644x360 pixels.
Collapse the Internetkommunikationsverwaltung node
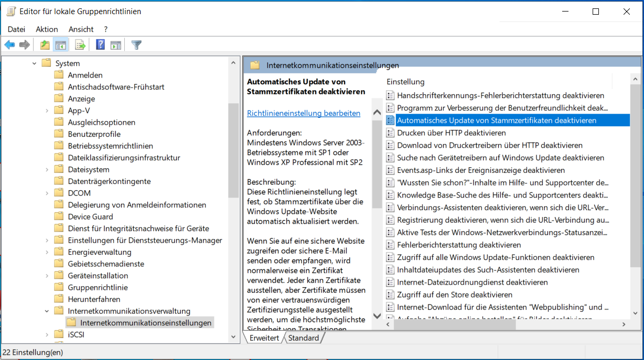click(47, 311)
